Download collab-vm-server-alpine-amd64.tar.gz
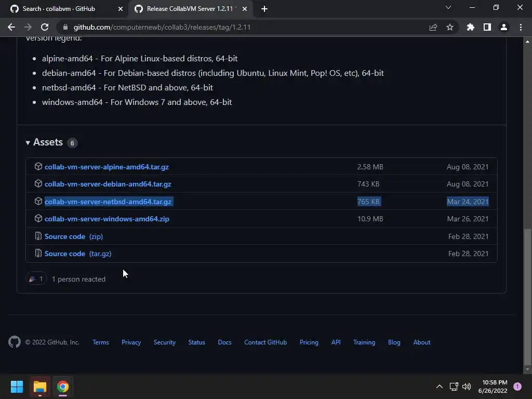 tap(107, 167)
